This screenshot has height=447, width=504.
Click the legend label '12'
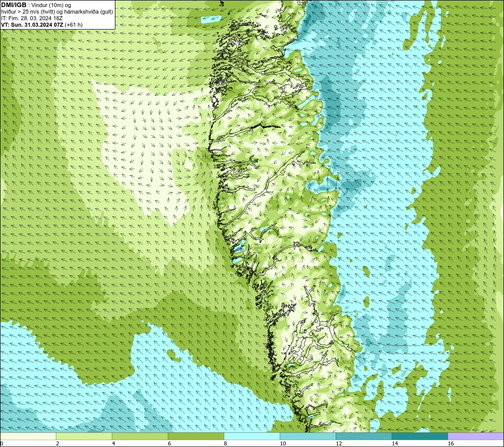[x=339, y=444]
